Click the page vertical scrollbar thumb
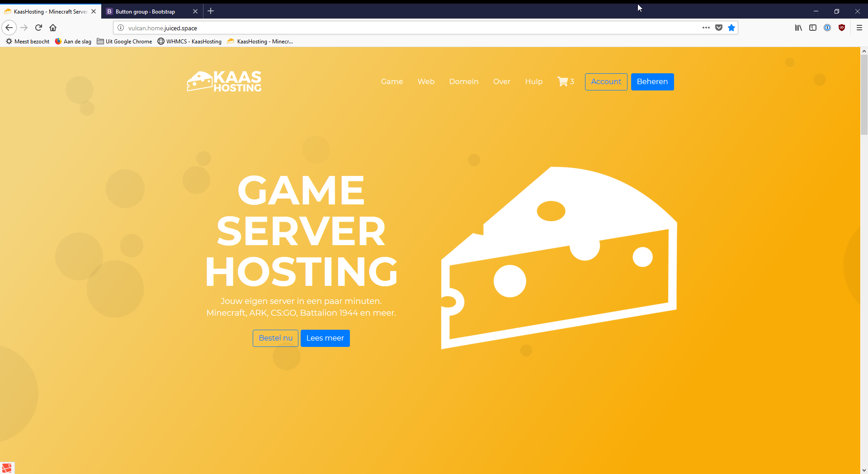 pyautogui.click(x=864, y=95)
